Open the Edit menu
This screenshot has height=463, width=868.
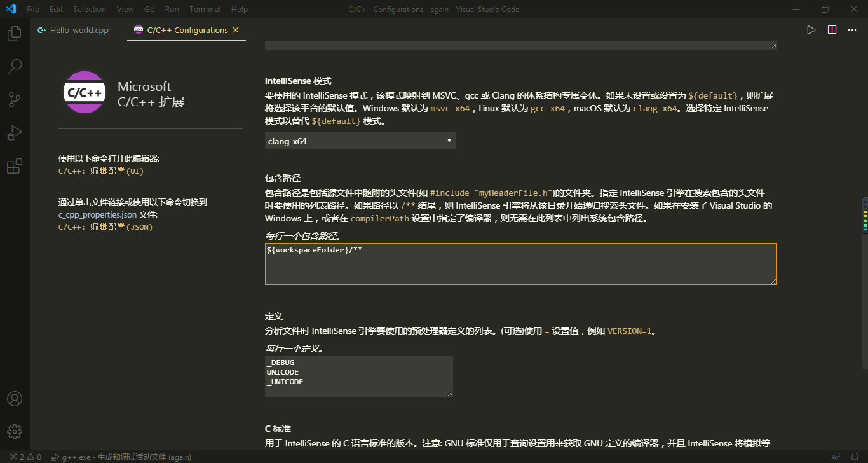click(56, 10)
